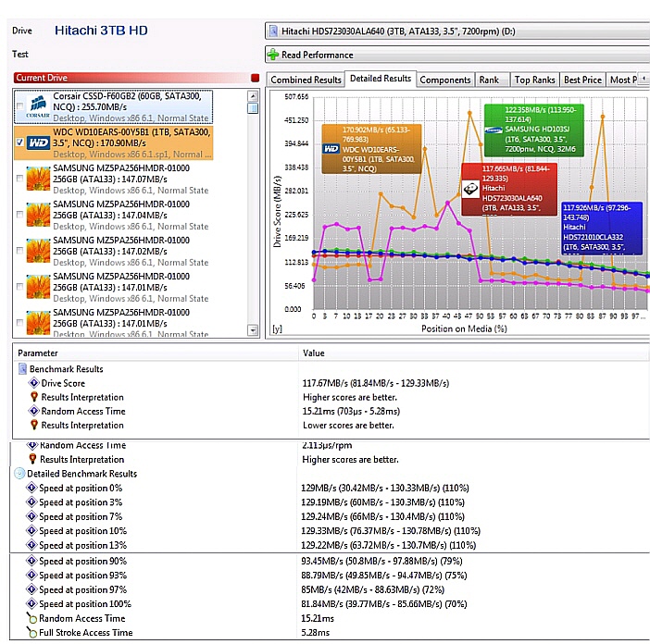This screenshot has width=650, height=644.
Task: Click the [y] axis toggle below chart
Action: coord(277,328)
